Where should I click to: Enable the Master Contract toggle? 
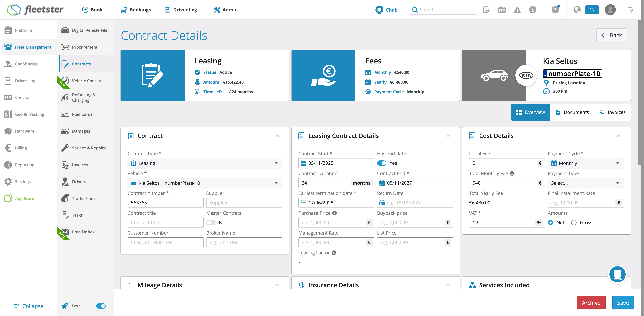[211, 223]
